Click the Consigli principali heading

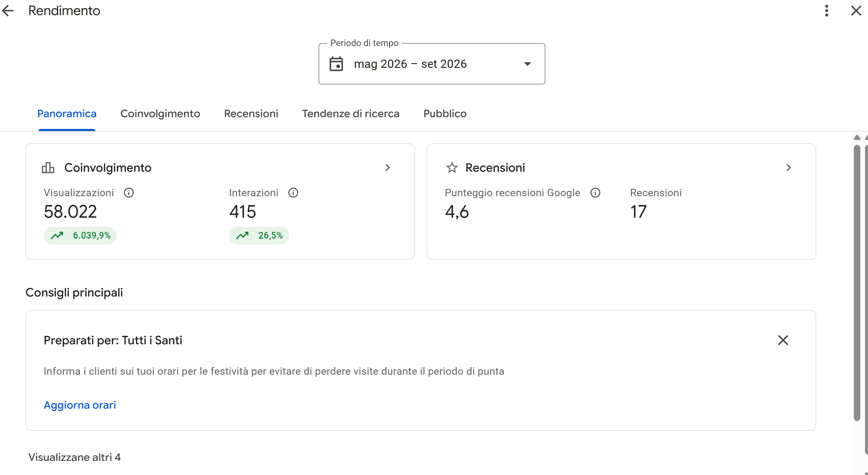pos(74,292)
